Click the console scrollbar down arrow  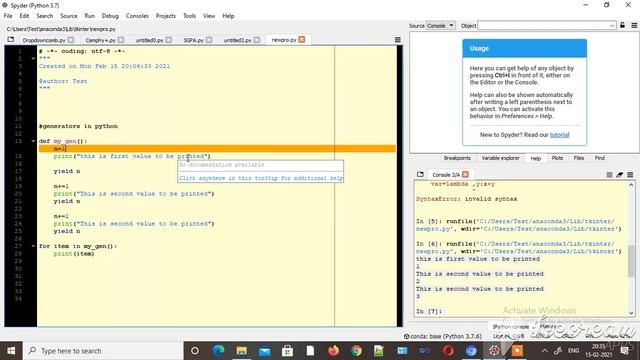coord(631,313)
